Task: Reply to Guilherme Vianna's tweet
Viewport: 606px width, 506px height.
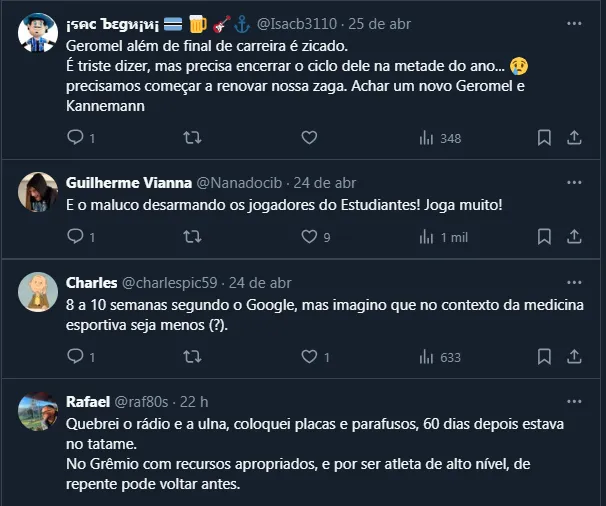Action: [75, 237]
